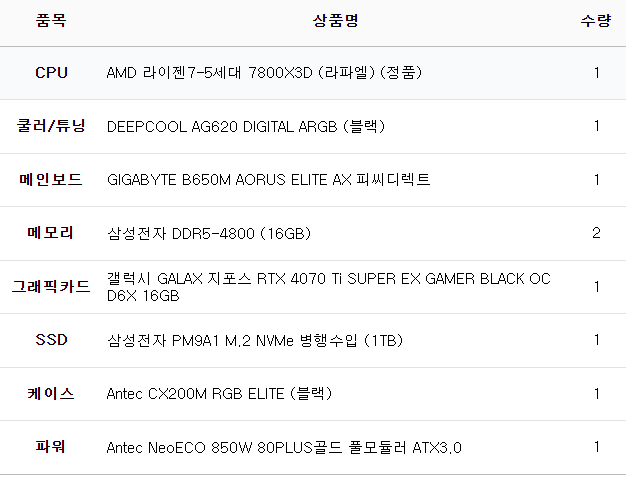Click the 품목 column header

[x=51, y=21]
